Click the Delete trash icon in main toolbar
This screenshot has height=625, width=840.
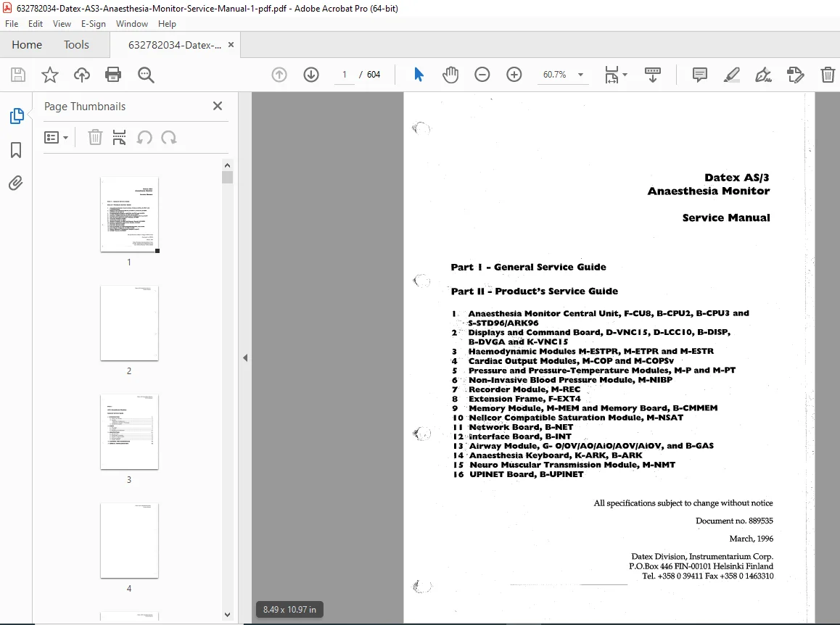(x=828, y=75)
